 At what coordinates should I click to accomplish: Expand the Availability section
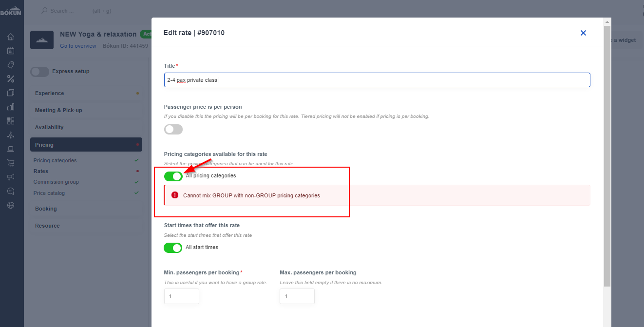86,127
